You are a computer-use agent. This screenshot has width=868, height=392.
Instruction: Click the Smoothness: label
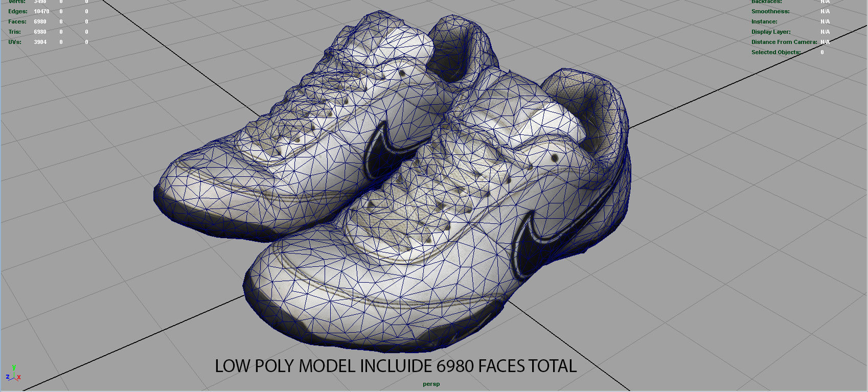pos(770,11)
